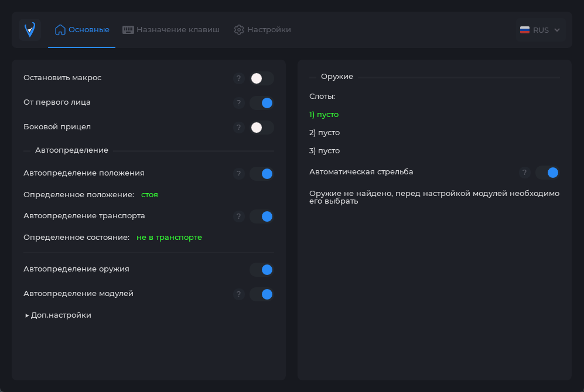Screen dimensions: 584x392
Task: Click the Слоты: label
Action: pyautogui.click(x=322, y=97)
